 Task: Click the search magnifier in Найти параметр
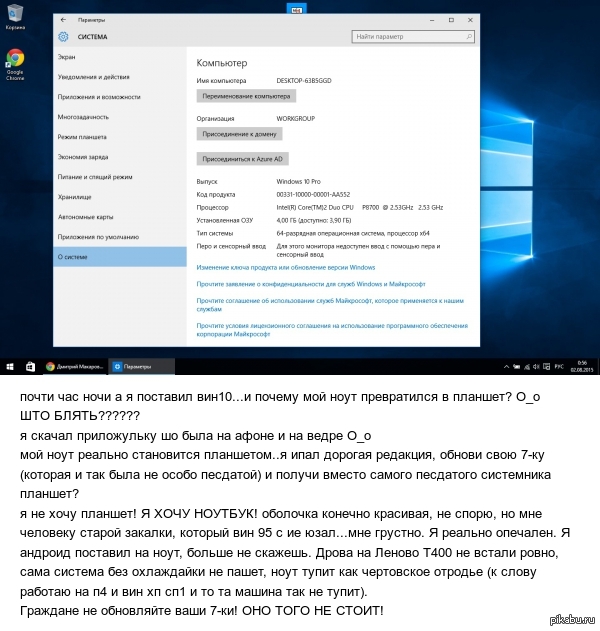tap(469, 37)
